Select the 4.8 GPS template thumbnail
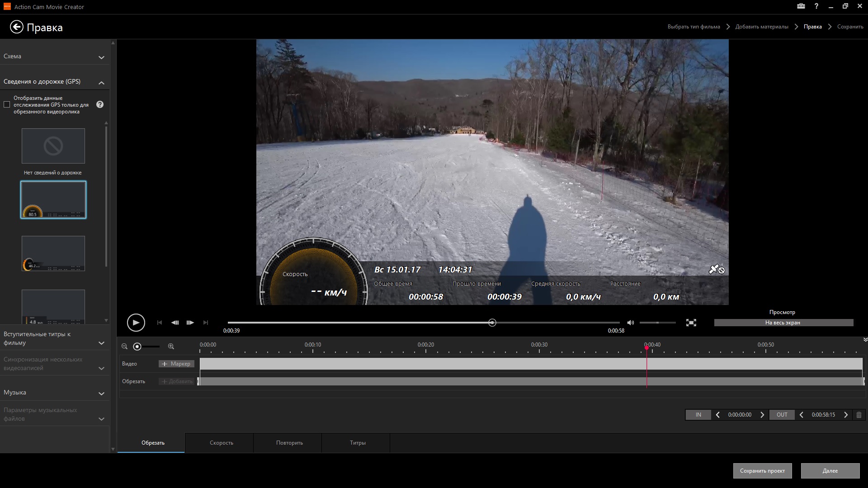This screenshot has width=868, height=488. point(53,307)
